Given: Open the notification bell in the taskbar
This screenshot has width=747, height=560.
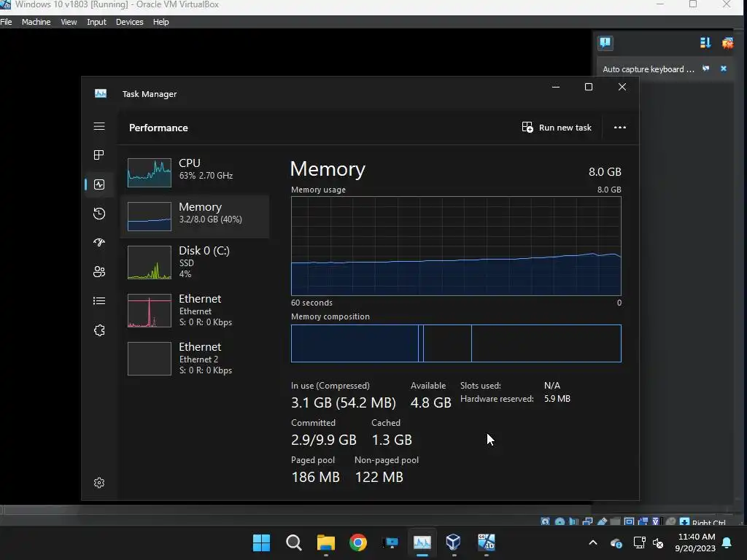Looking at the screenshot, I should click(x=727, y=542).
